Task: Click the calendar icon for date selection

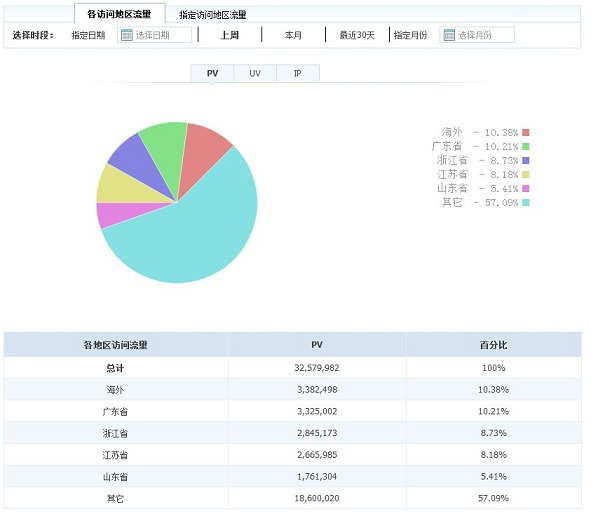Action: point(127,35)
